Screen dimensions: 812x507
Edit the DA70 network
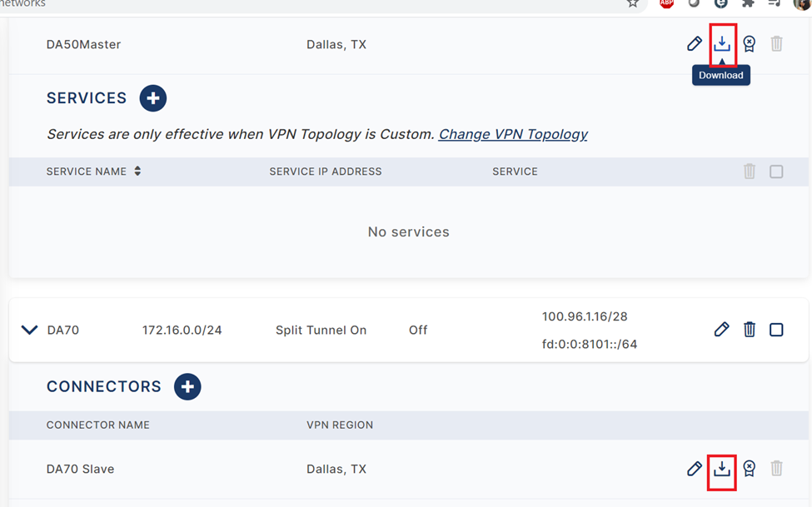click(721, 330)
